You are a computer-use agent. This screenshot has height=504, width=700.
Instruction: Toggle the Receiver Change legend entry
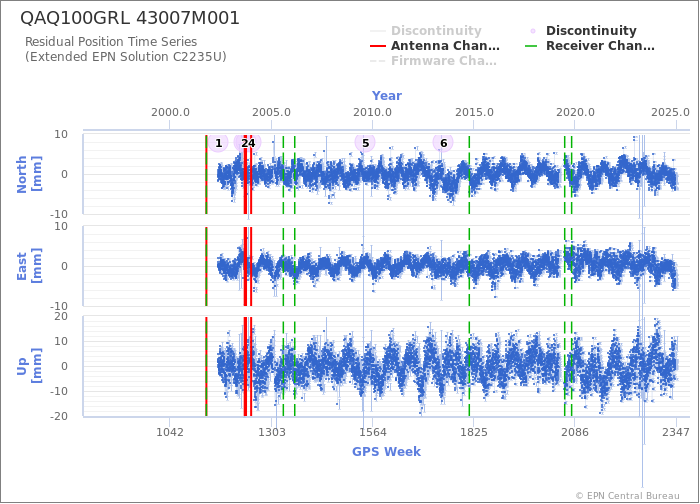pyautogui.click(x=590, y=46)
